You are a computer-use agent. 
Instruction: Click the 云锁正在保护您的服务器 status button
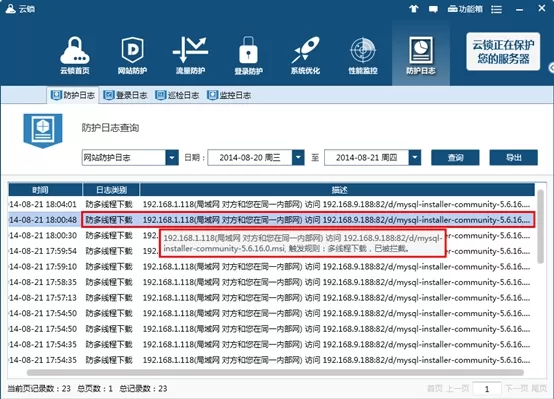[503, 52]
